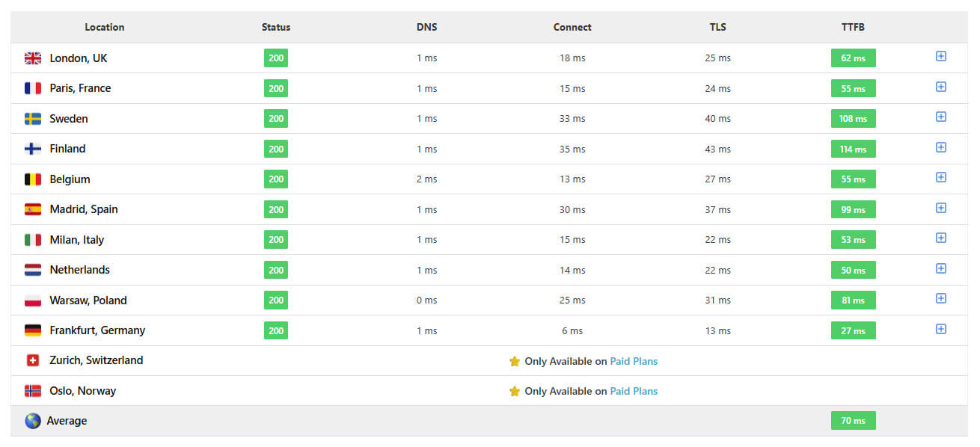Click the Sweden flag icon
The image size is (980, 447).
(33, 119)
